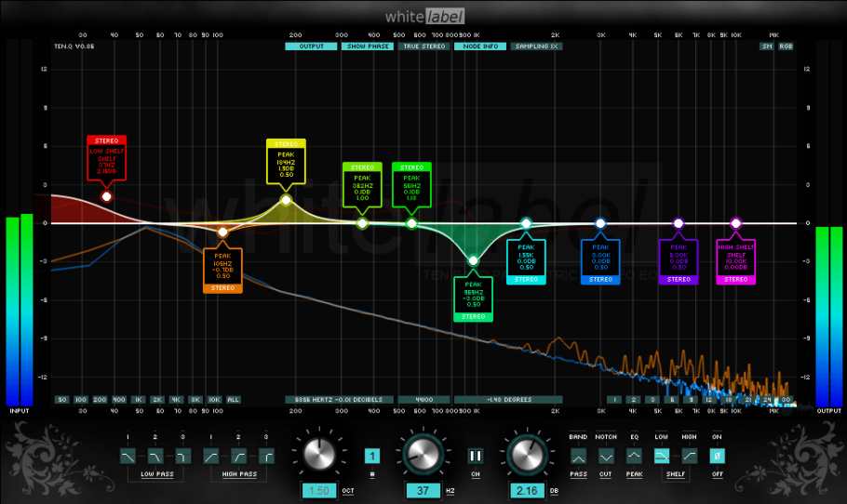Select the high shelf filter icon
Viewport: 847px width, 504px height.
coord(690,457)
